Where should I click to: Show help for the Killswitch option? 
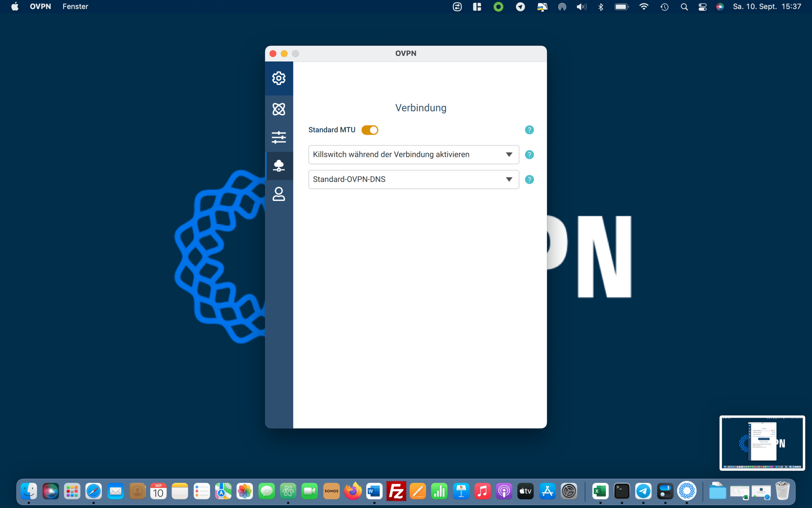coord(529,155)
